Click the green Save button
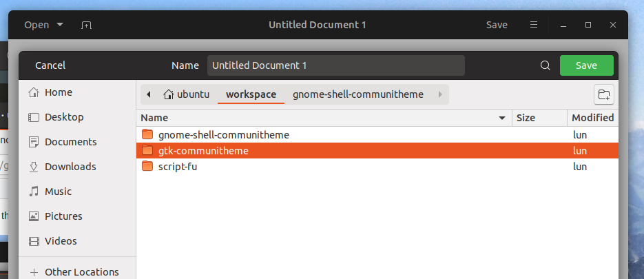The image size is (644, 279). (x=587, y=65)
